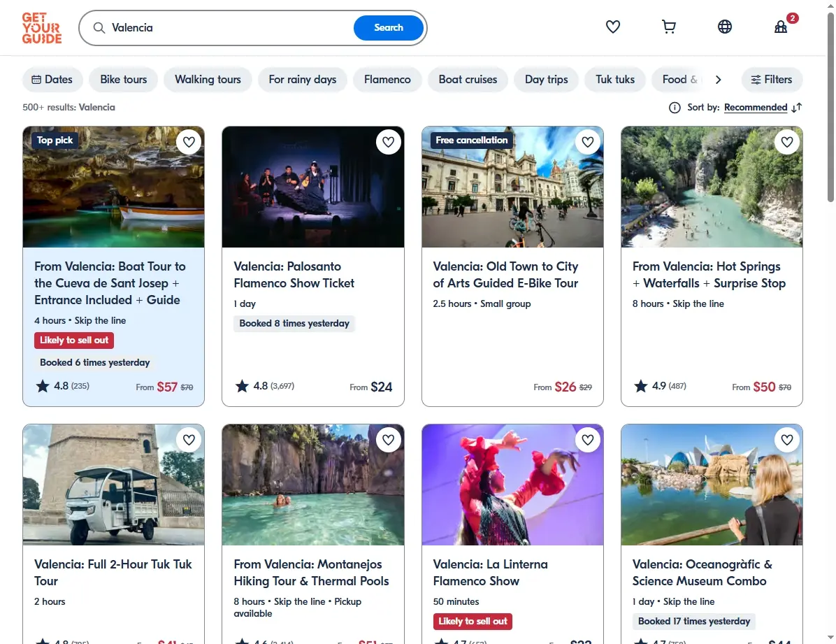
Task: Open Old Town to City of Arts E-Bike title
Action: [x=505, y=275]
